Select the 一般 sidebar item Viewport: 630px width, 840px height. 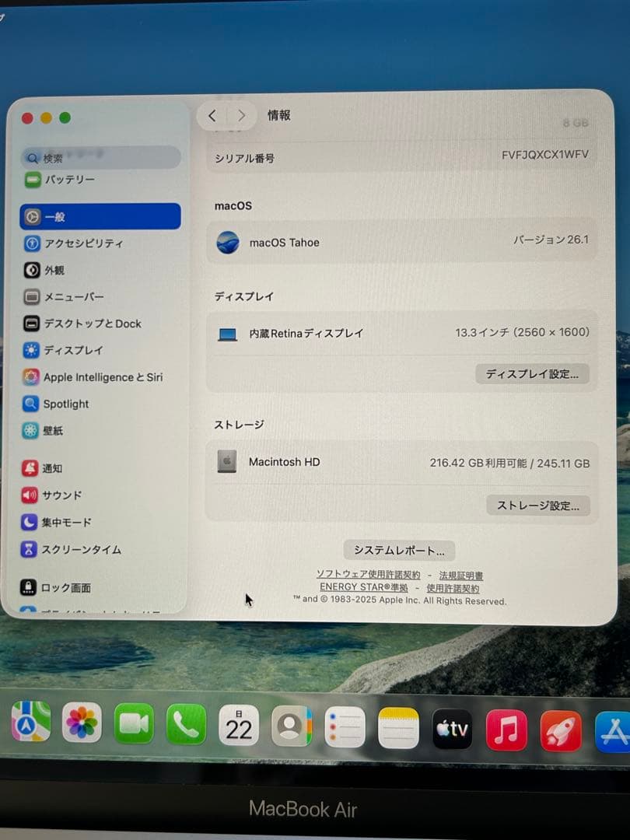pyautogui.click(x=100, y=216)
